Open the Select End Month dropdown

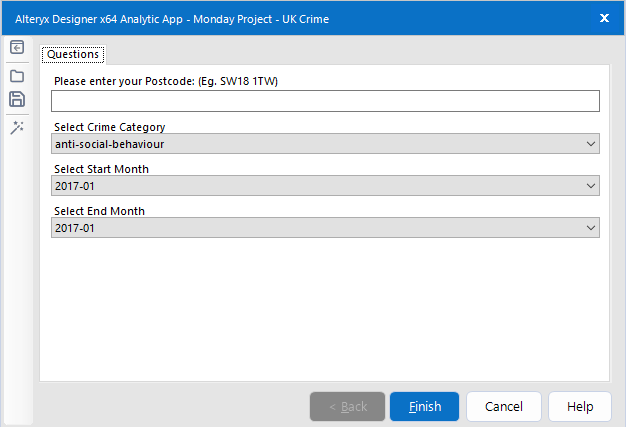click(x=325, y=228)
